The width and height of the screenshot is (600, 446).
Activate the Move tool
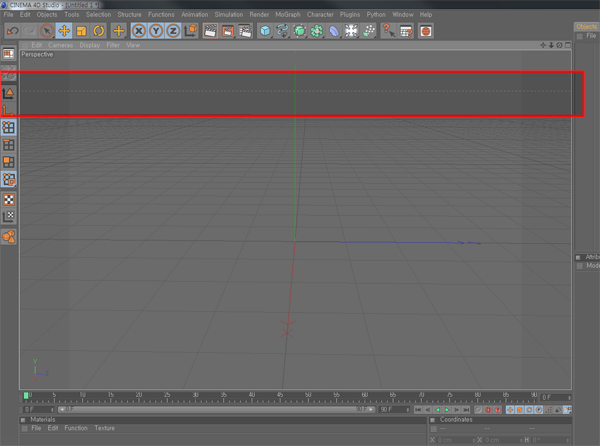click(x=64, y=31)
